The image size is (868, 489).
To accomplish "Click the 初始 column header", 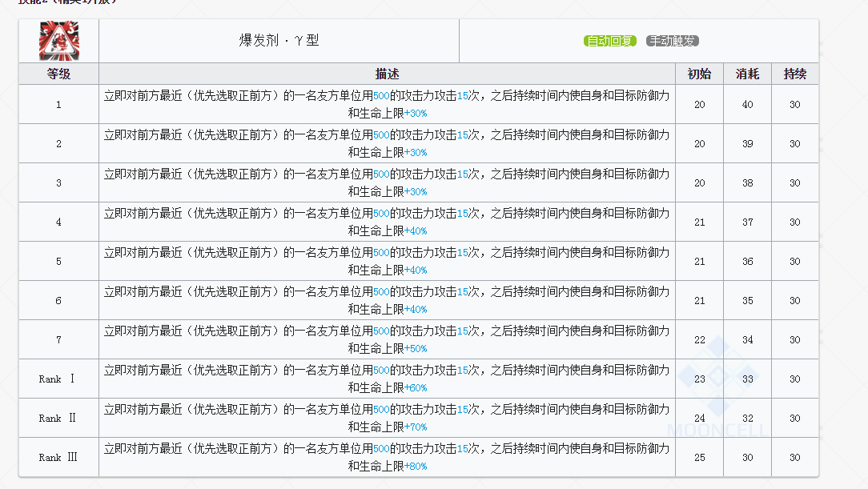I will (x=699, y=74).
